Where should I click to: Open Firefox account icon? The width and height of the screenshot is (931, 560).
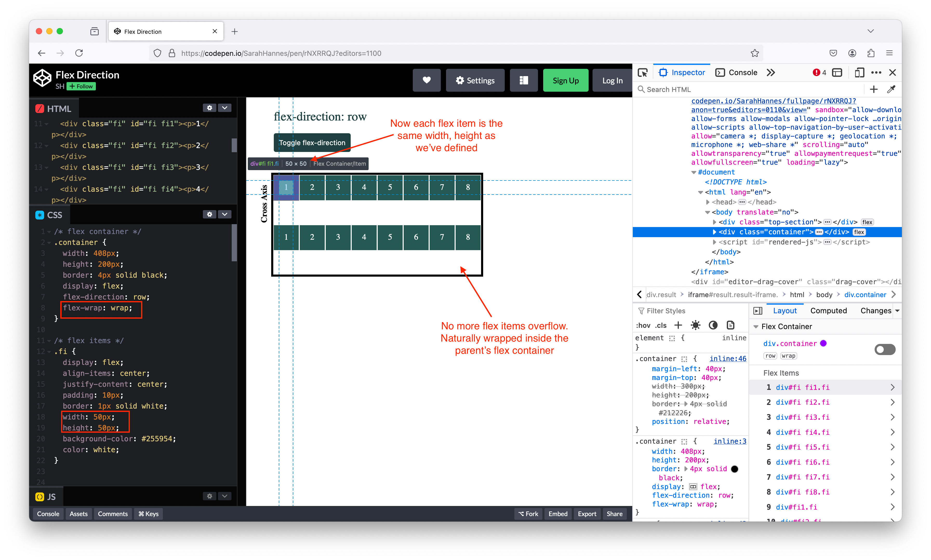(x=852, y=53)
